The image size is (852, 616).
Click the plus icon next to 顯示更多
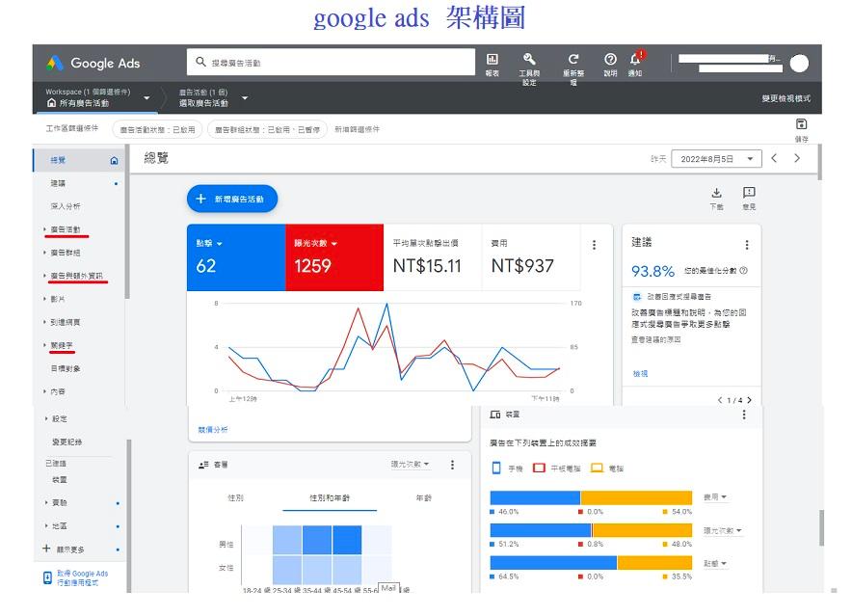coord(46,549)
